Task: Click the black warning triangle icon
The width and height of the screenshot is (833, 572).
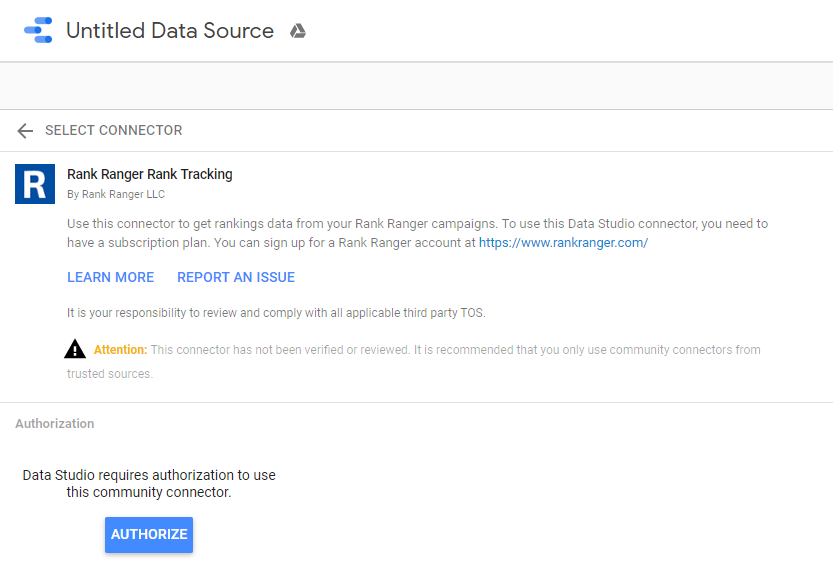Action: [x=75, y=349]
